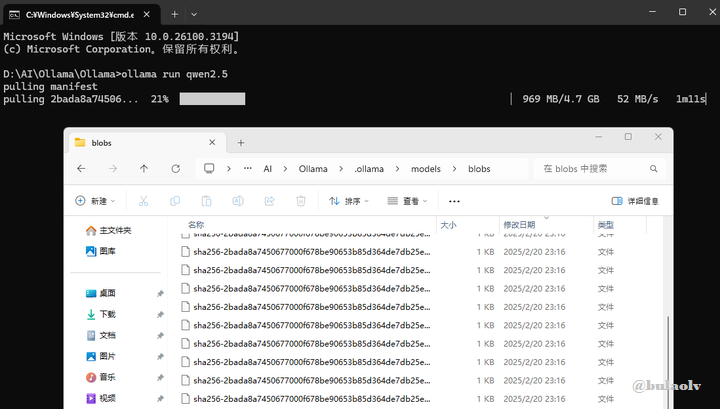Click the Delete trash icon
Image resolution: width=720 pixels, height=409 pixels.
coord(301,201)
